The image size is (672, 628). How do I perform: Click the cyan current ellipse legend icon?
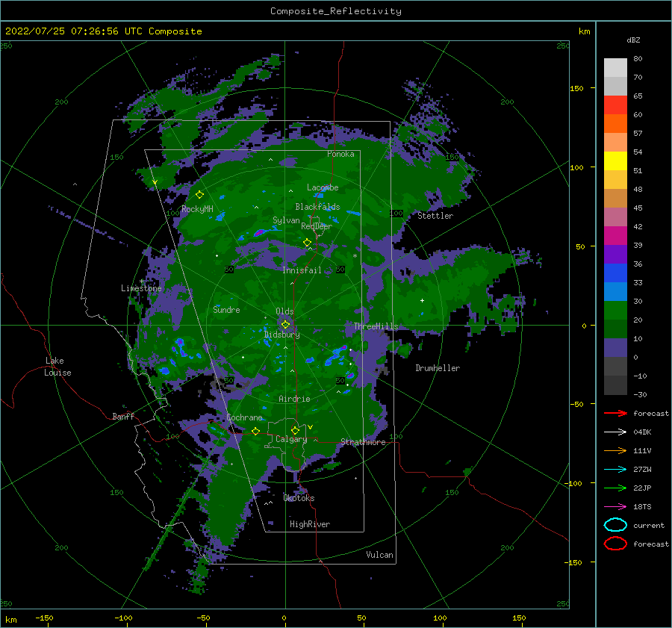coord(615,525)
